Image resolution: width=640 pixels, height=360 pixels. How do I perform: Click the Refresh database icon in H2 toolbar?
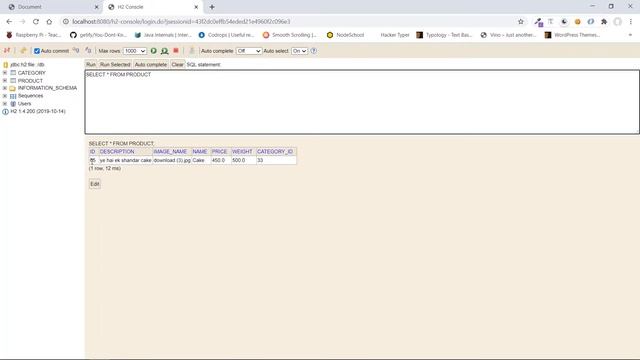[x=23, y=51]
